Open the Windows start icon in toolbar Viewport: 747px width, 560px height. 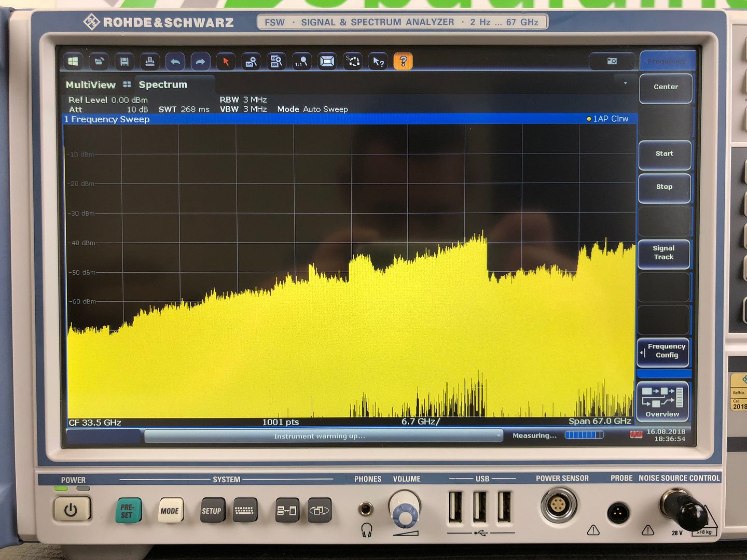[74, 62]
